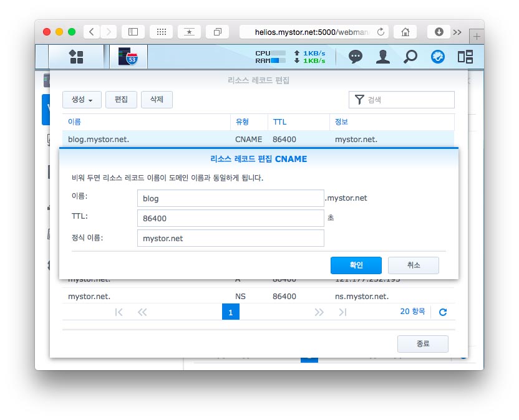519x420 pixels.
Task: Click the TTL field showing 86400
Action: 230,218
